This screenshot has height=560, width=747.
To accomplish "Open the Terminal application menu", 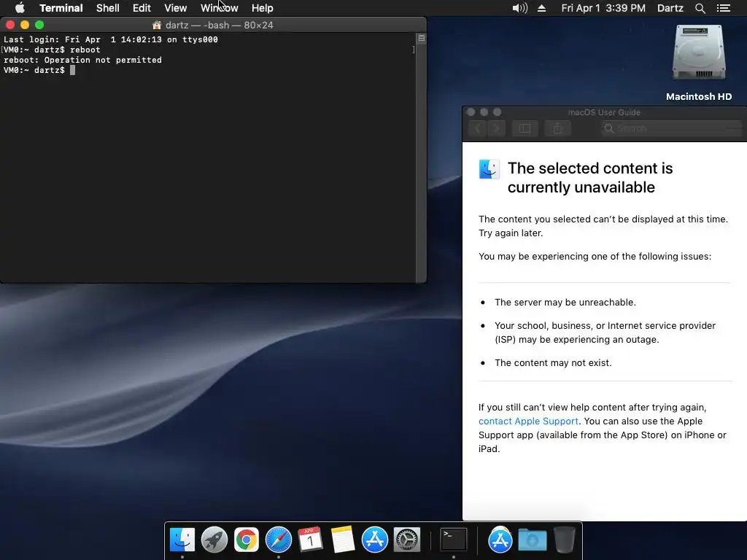I will pos(61,8).
